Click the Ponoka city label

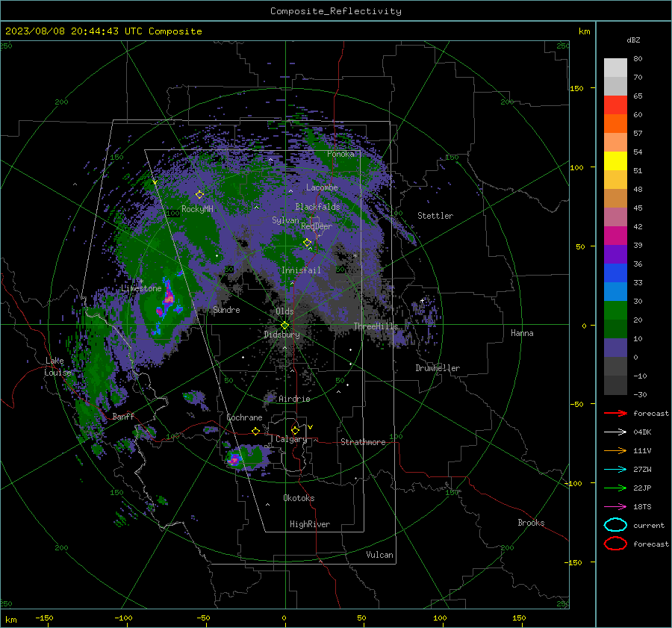pos(340,154)
